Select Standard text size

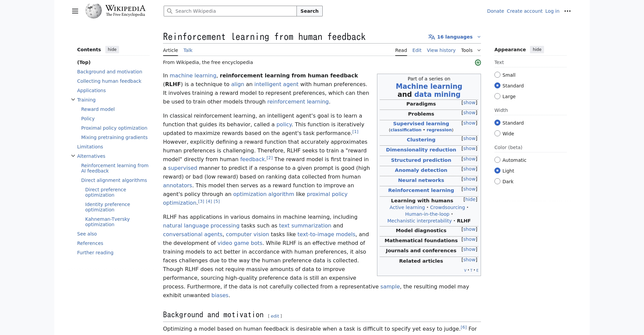[497, 85]
